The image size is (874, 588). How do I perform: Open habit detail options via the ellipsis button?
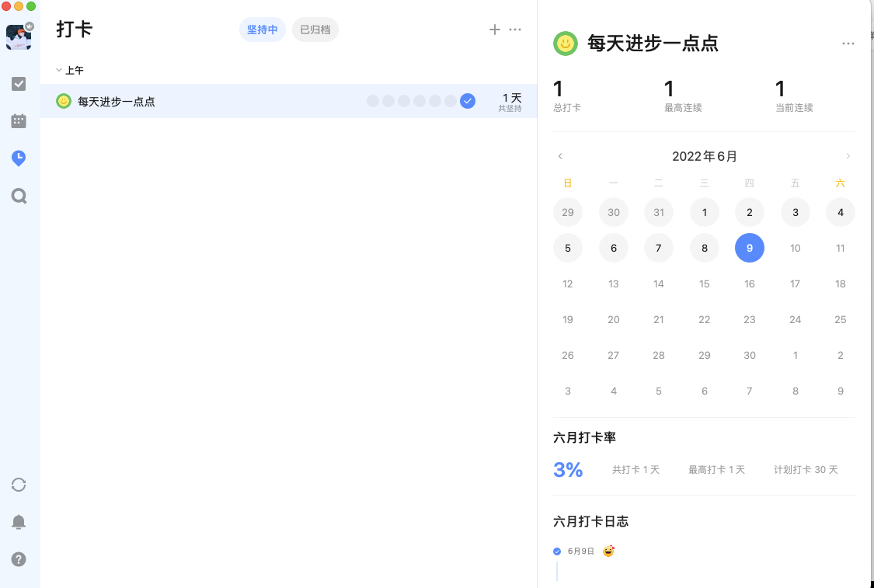(848, 43)
